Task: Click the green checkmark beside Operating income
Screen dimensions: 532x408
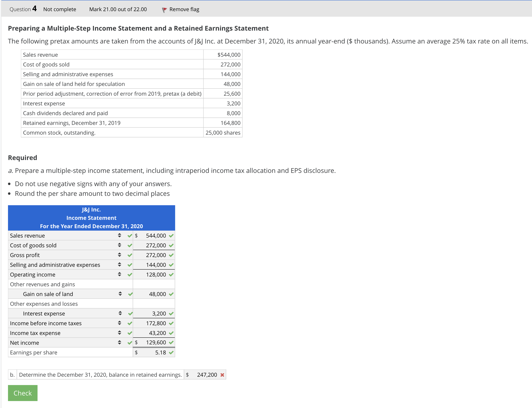Action: tap(171, 274)
